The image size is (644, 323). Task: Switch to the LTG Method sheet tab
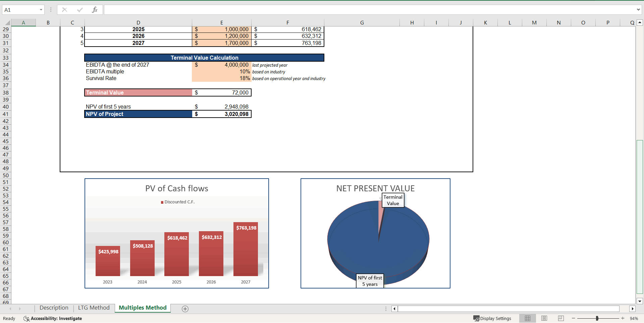[94, 308]
